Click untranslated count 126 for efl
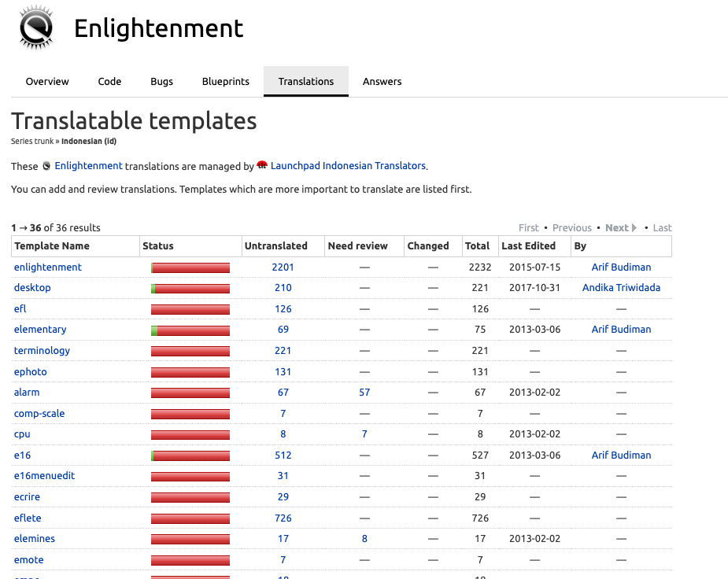 coord(283,309)
